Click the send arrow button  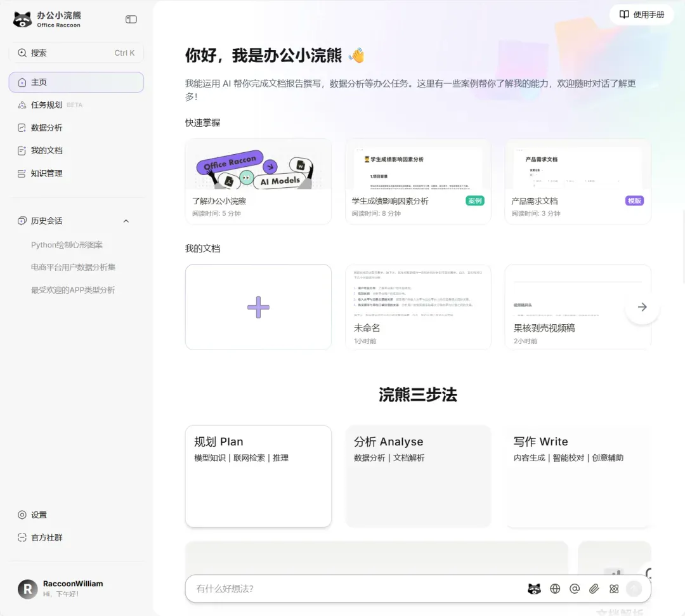(x=634, y=589)
